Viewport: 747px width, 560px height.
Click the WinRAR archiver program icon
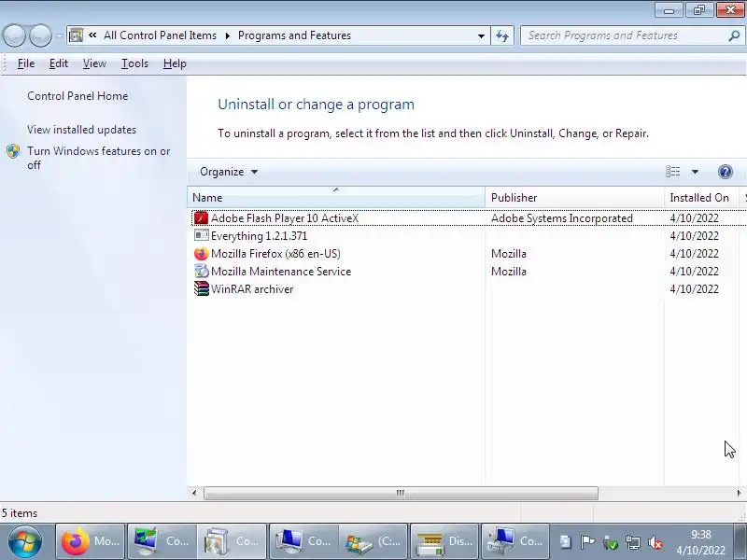pyautogui.click(x=201, y=288)
